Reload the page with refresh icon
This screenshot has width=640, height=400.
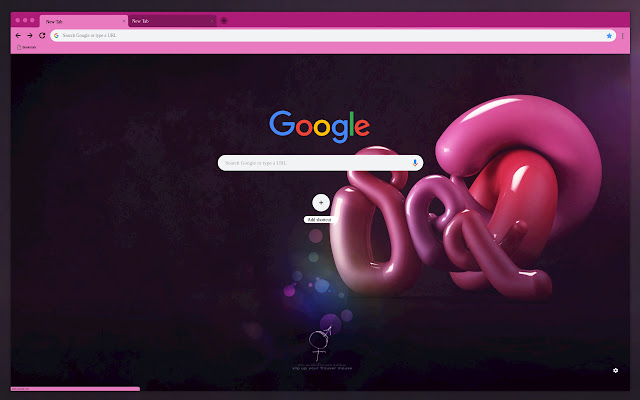[x=42, y=36]
